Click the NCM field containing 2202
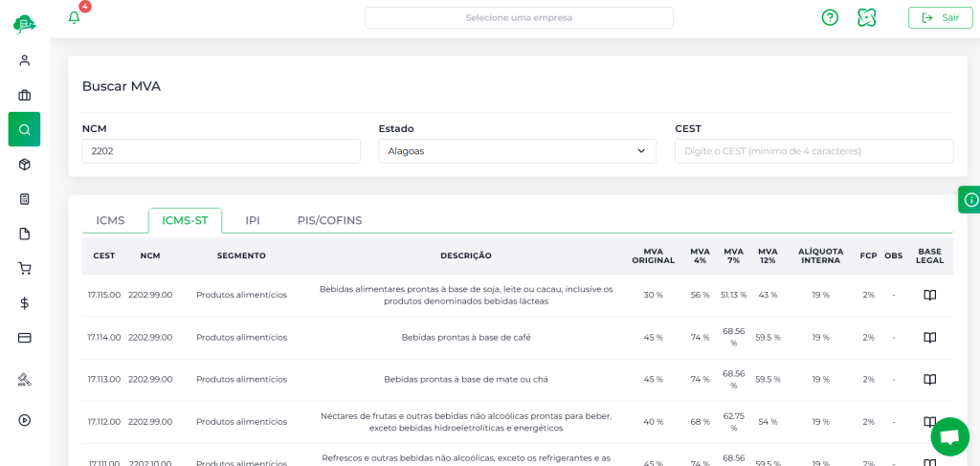 point(220,151)
